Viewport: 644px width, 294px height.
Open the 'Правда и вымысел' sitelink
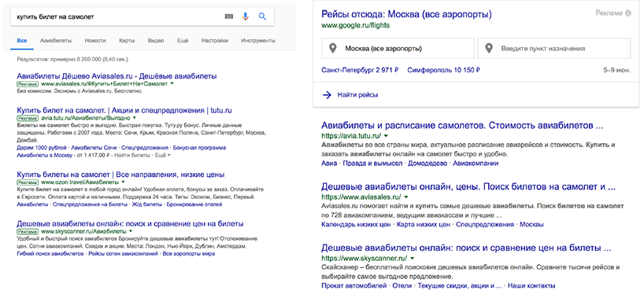[x=372, y=164]
